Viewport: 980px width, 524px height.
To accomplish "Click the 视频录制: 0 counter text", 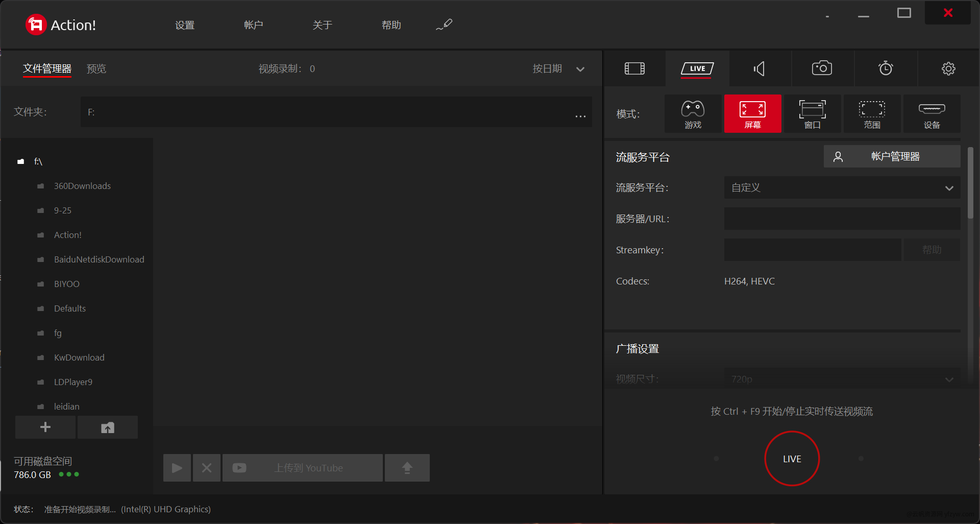I will (x=287, y=68).
